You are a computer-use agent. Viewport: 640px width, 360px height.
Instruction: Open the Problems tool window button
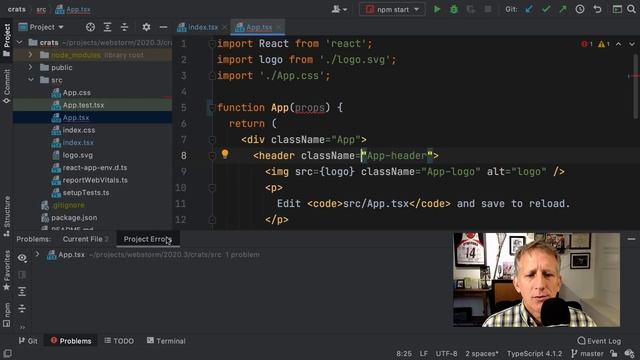[71, 341]
